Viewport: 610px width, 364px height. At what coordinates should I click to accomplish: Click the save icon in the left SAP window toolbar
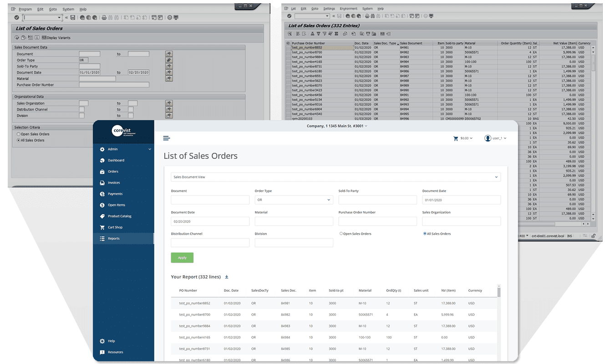coord(73,17)
